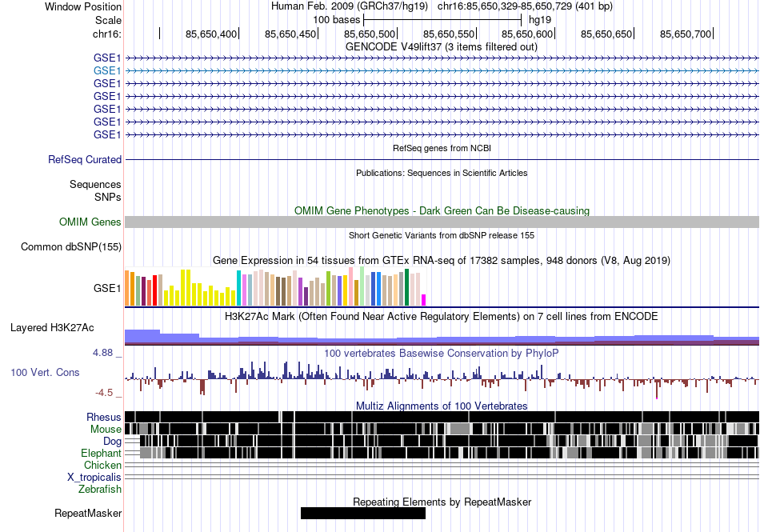Click the SNPs label in Publications track

(108, 197)
